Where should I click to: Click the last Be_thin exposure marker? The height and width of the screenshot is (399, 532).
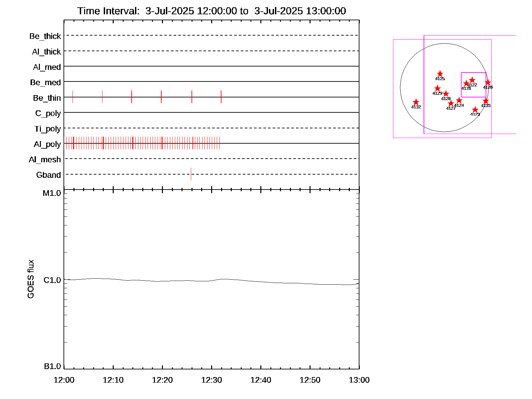click(x=221, y=97)
